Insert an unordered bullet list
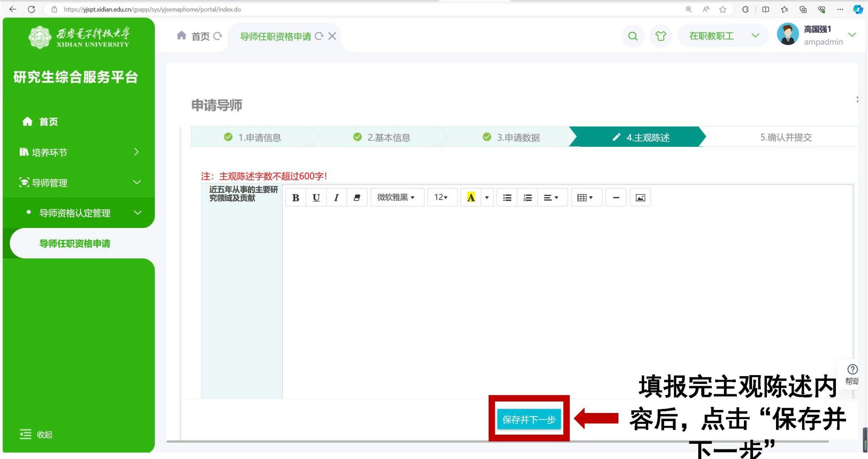This screenshot has width=868, height=459. 507,198
